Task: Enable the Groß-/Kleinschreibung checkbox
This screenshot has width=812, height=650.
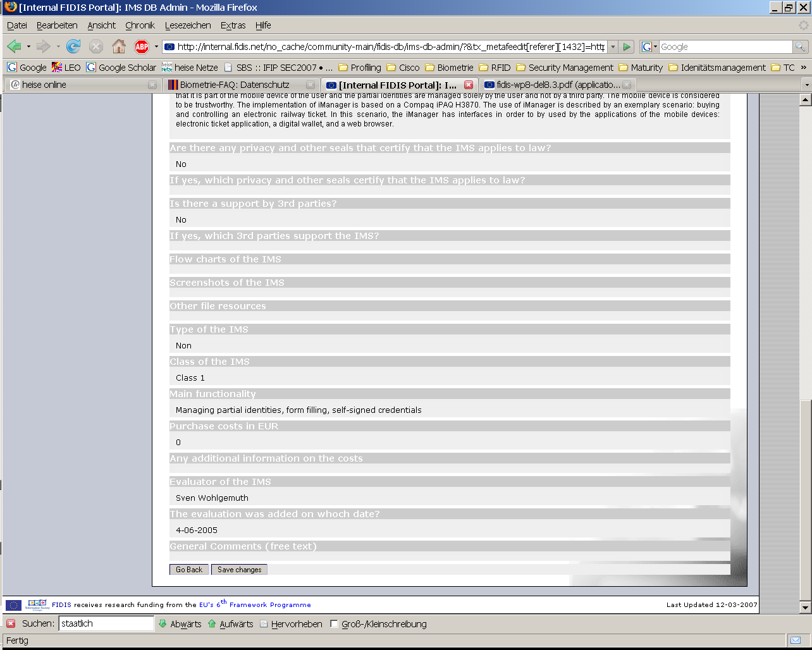Action: coord(335,624)
